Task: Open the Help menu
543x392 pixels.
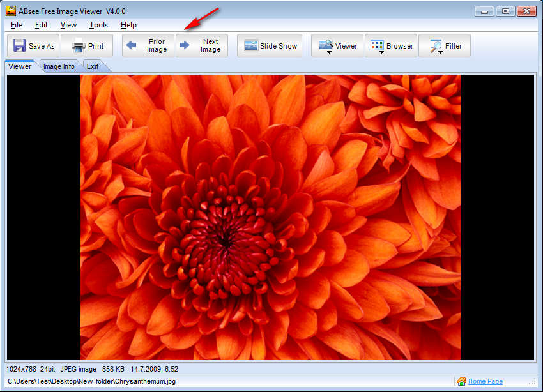Action: [x=128, y=25]
